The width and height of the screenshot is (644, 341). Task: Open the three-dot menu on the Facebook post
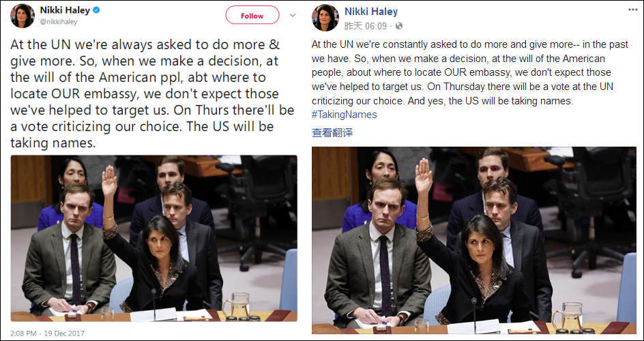(633, 10)
